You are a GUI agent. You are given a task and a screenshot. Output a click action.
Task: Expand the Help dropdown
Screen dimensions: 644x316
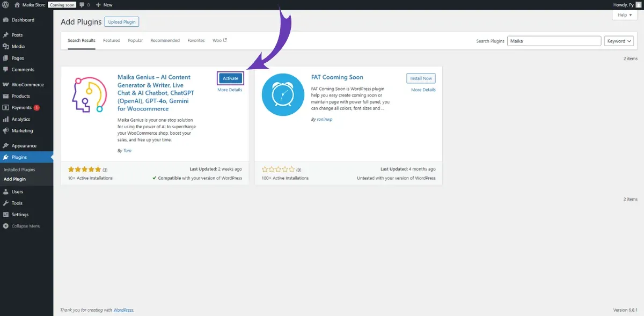pyautogui.click(x=625, y=15)
